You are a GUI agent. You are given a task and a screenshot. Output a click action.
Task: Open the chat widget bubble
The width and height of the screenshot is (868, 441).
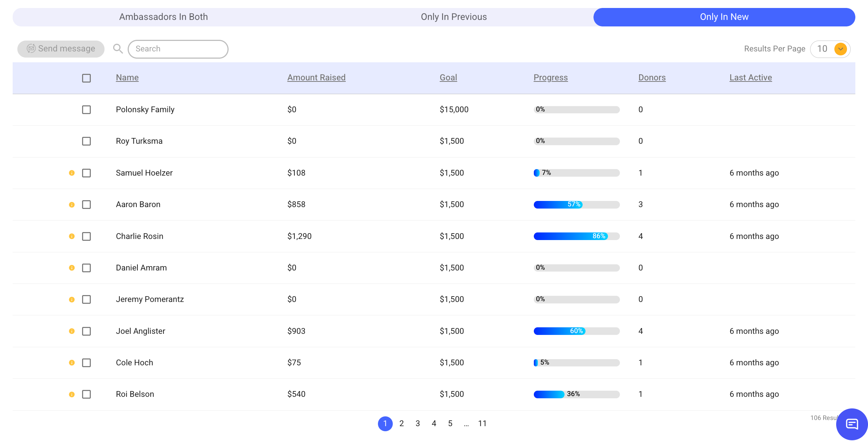click(852, 424)
